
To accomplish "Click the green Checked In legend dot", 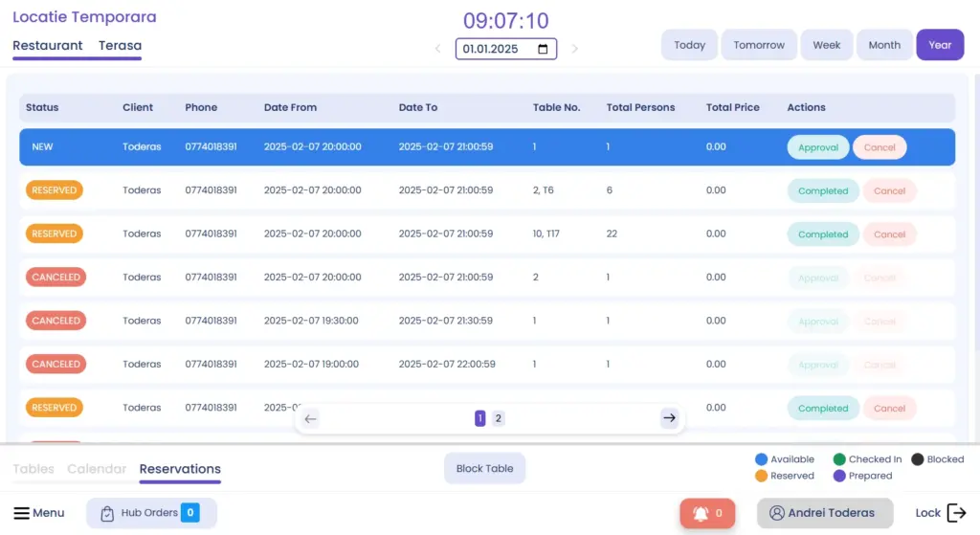I will pos(838,459).
